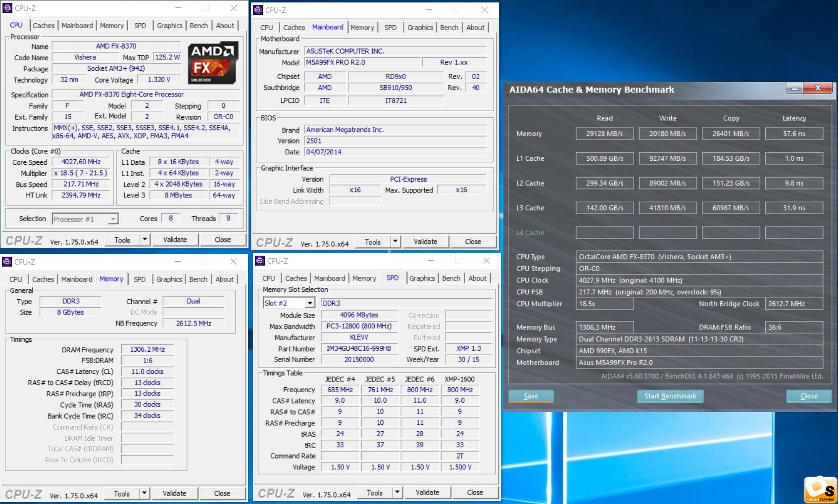The width and height of the screenshot is (838, 504).
Task: Click the AIDA64 Close button
Action: click(809, 396)
